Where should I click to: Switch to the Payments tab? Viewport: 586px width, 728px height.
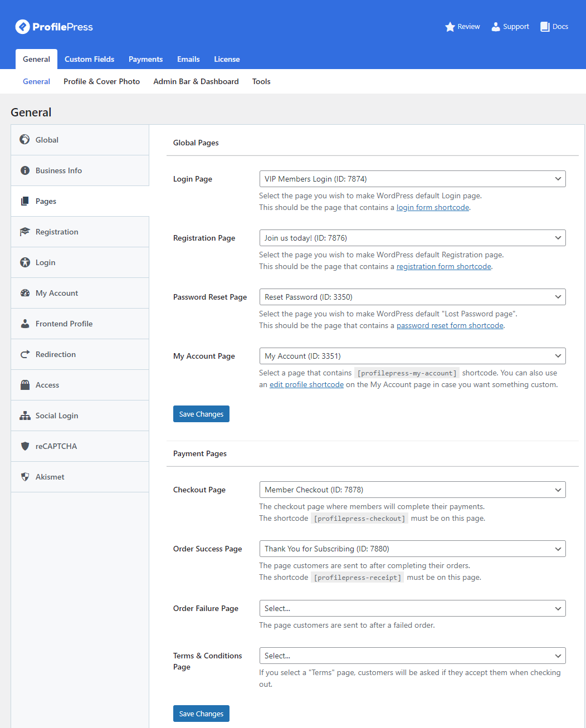[x=145, y=59]
